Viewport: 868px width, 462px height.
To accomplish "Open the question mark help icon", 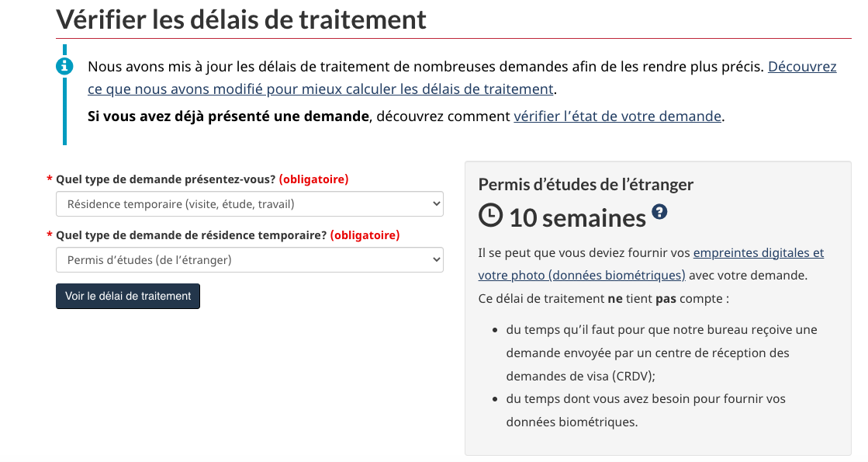I will pos(659,211).
